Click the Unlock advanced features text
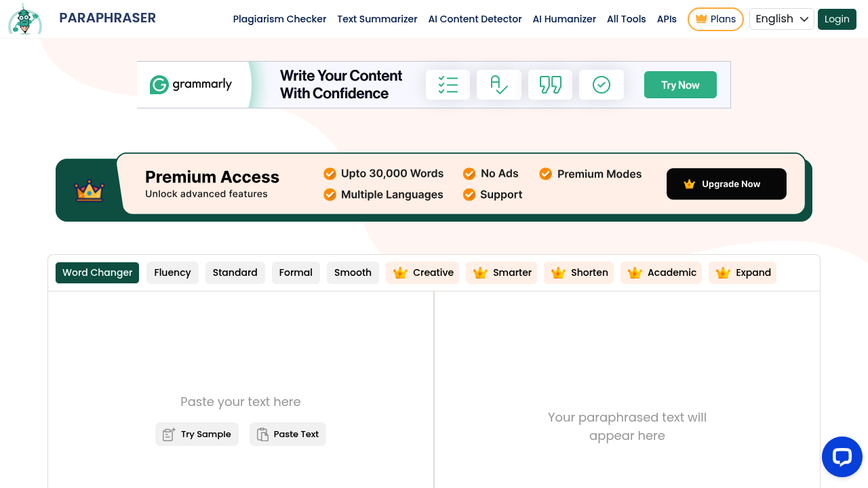This screenshot has height=488, width=868. [x=206, y=194]
